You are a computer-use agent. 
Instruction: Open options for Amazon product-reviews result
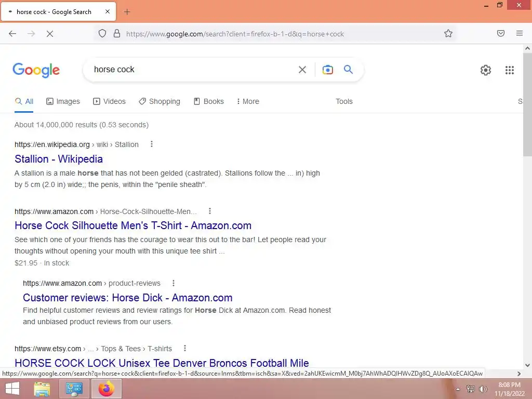(174, 283)
